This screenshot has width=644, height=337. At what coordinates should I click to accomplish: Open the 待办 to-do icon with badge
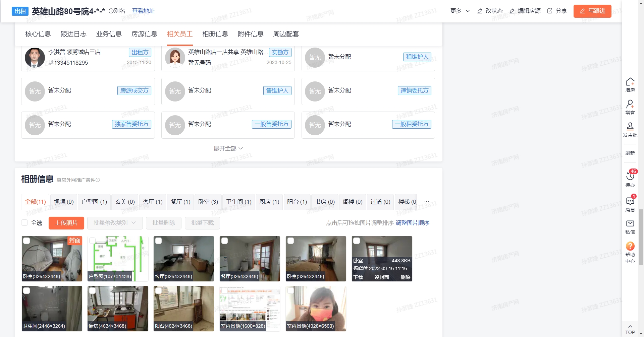click(x=630, y=176)
